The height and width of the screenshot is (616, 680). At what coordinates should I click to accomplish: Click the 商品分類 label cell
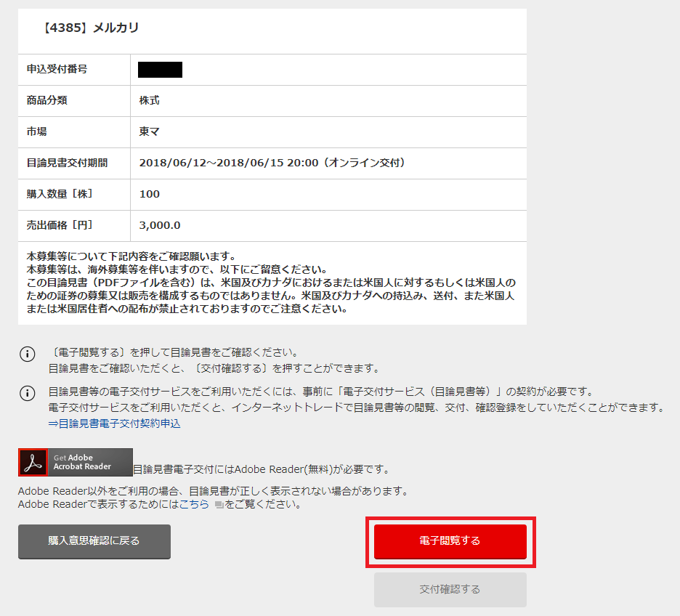[74, 100]
